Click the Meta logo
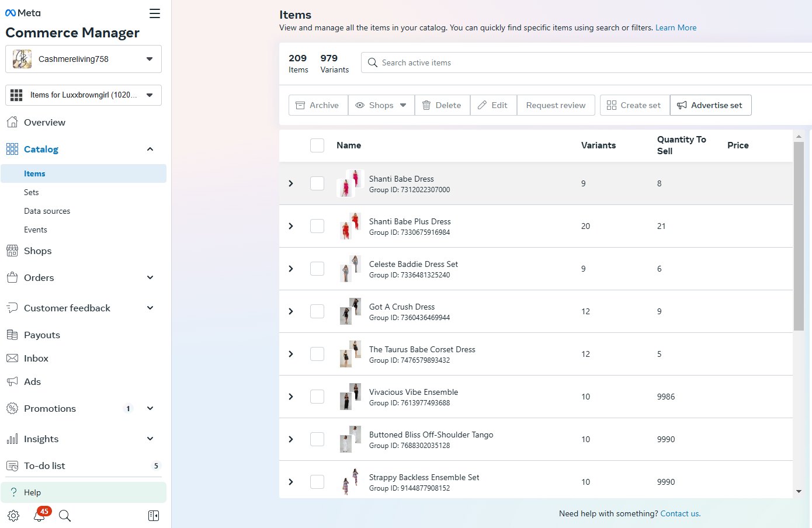Image resolution: width=812 pixels, height=528 pixels. (23, 13)
